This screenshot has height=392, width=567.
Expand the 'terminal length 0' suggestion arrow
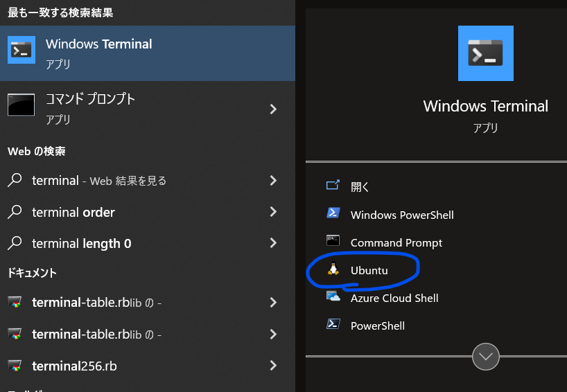(x=273, y=243)
